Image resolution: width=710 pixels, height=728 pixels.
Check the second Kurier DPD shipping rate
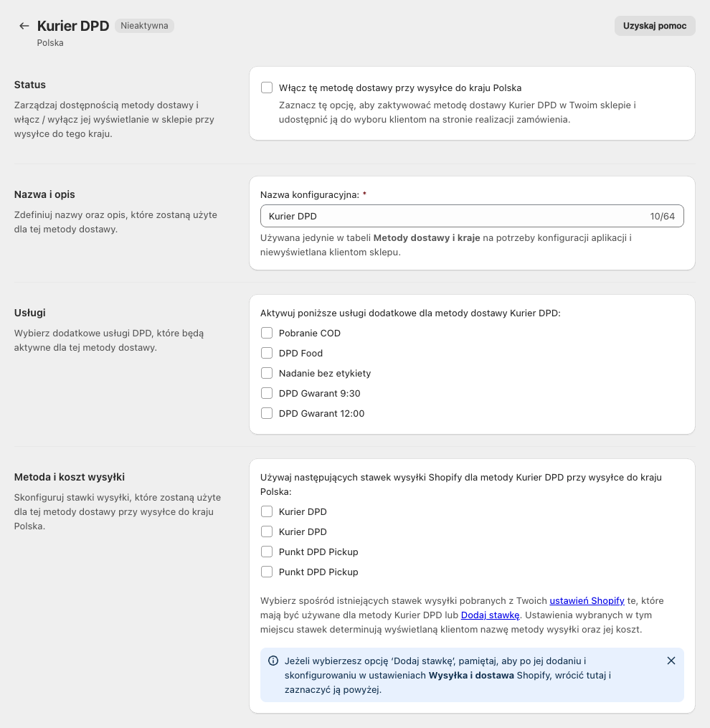coord(267,531)
